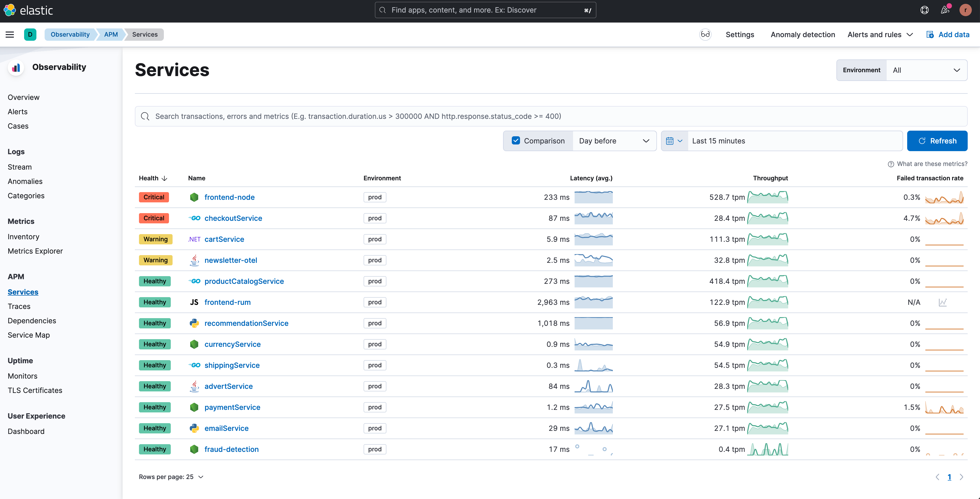This screenshot has width=980, height=499.
Task: Click the calendar quick date icon
Action: (675, 141)
